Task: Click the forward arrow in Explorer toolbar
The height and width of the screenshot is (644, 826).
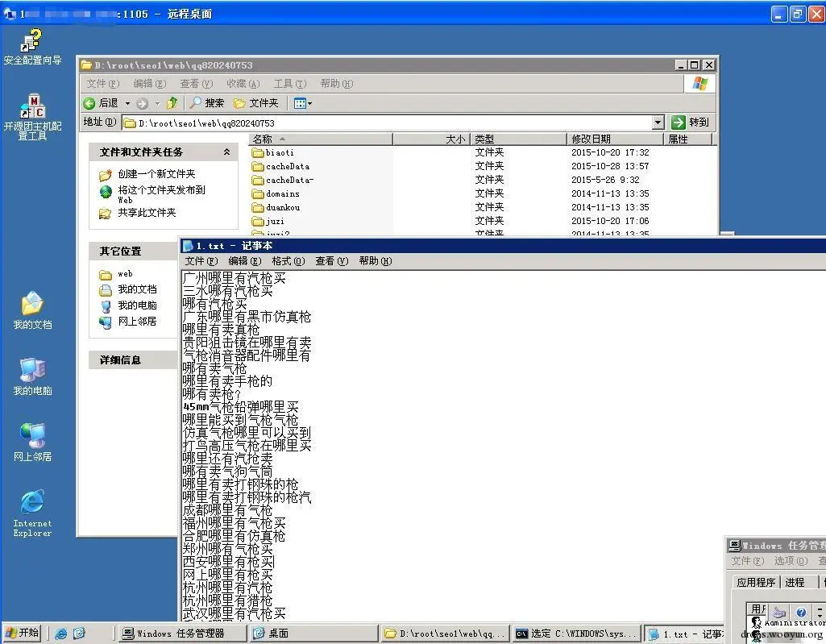Action: click(x=142, y=103)
